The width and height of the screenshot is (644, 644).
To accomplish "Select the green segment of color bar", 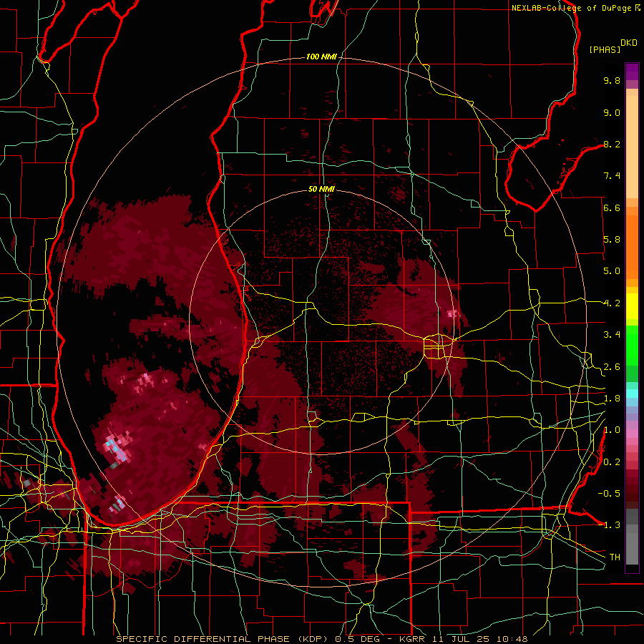I will 632,345.
